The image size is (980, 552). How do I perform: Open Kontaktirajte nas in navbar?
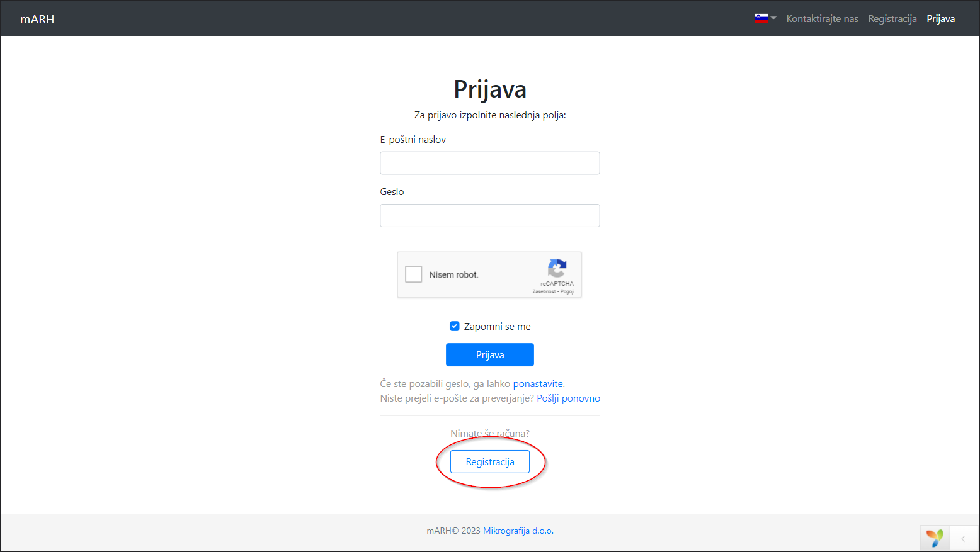tap(822, 19)
